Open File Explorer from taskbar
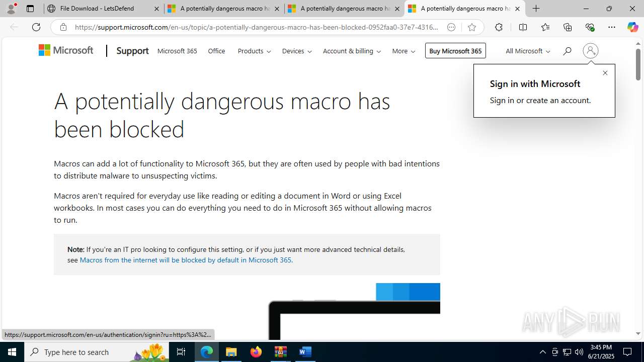The width and height of the screenshot is (644, 362). point(231,352)
